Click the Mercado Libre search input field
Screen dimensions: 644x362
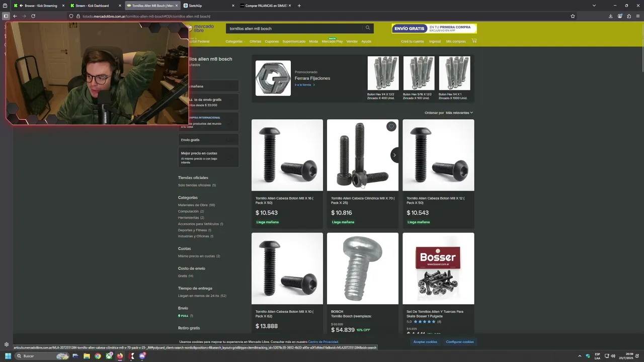294,29
